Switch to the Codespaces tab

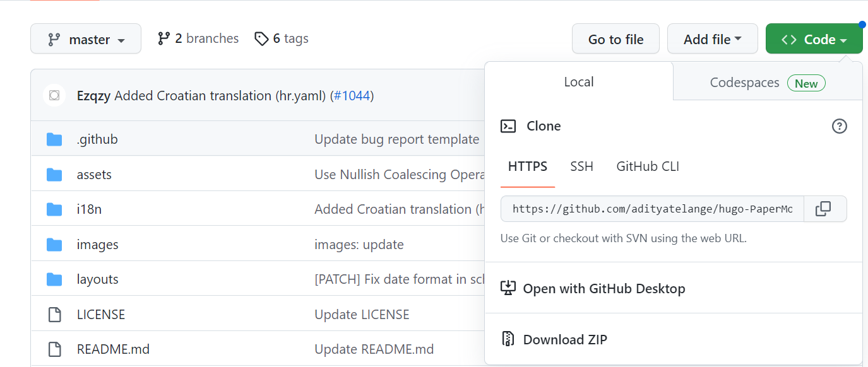click(x=768, y=83)
